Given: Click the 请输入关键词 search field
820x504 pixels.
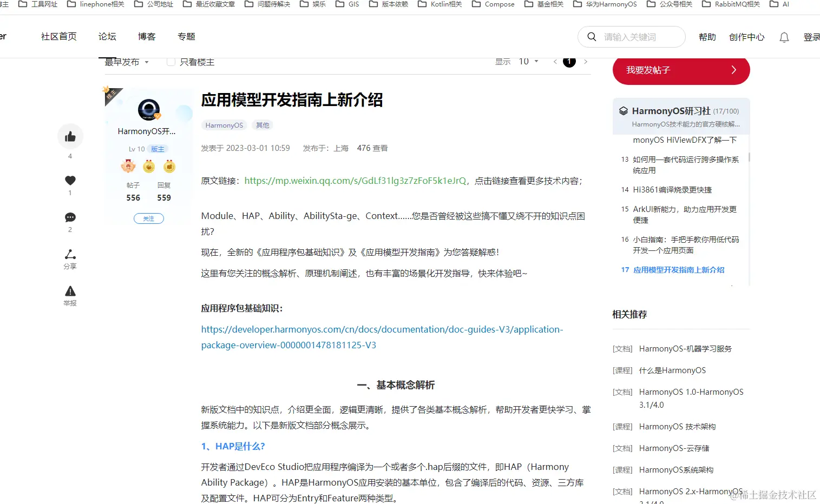Looking at the screenshot, I should 632,37.
